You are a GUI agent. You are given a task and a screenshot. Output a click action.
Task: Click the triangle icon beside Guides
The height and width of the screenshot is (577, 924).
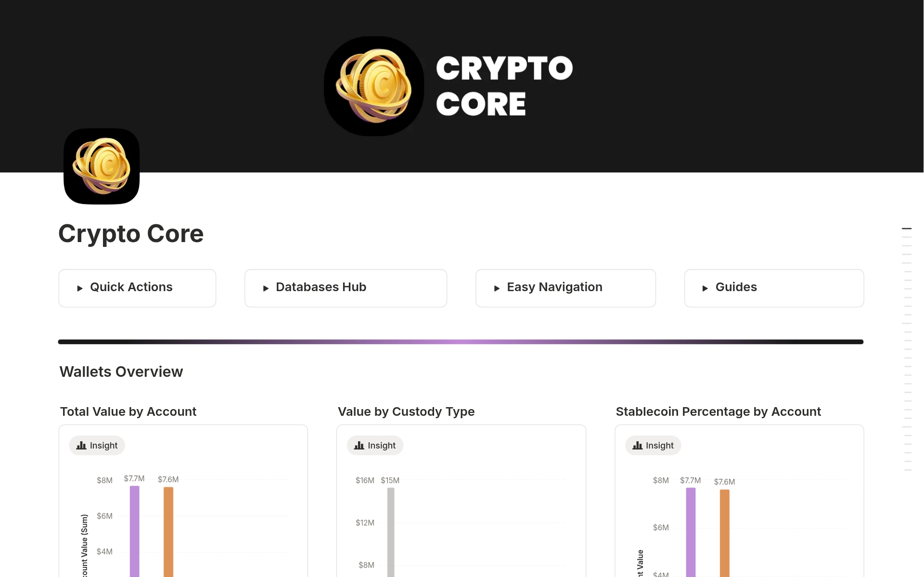706,288
